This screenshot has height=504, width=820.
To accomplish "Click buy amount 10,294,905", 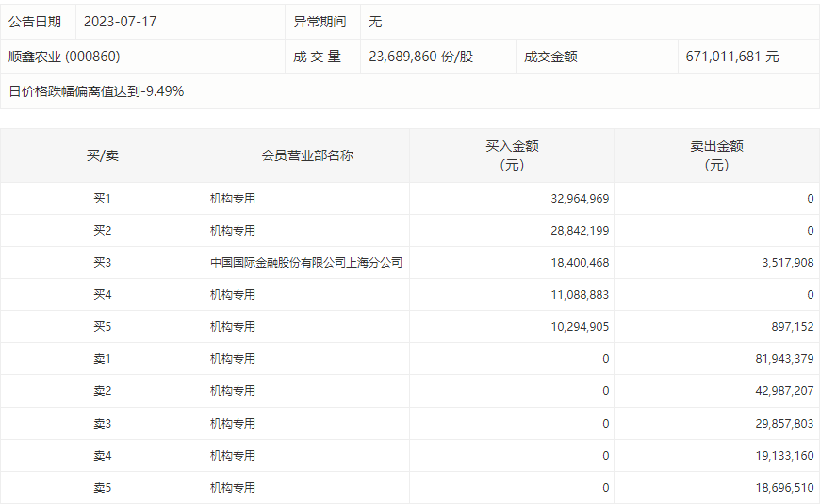I will [580, 327].
